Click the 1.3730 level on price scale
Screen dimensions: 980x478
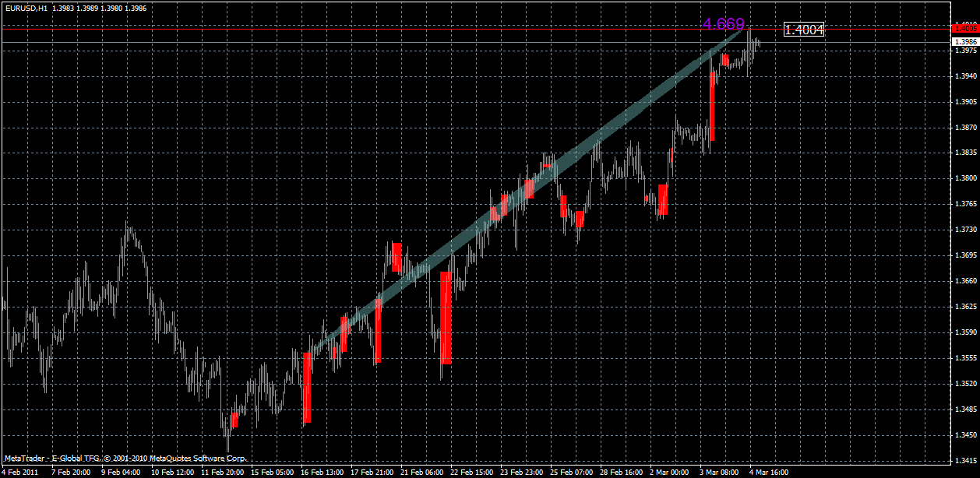(x=966, y=230)
